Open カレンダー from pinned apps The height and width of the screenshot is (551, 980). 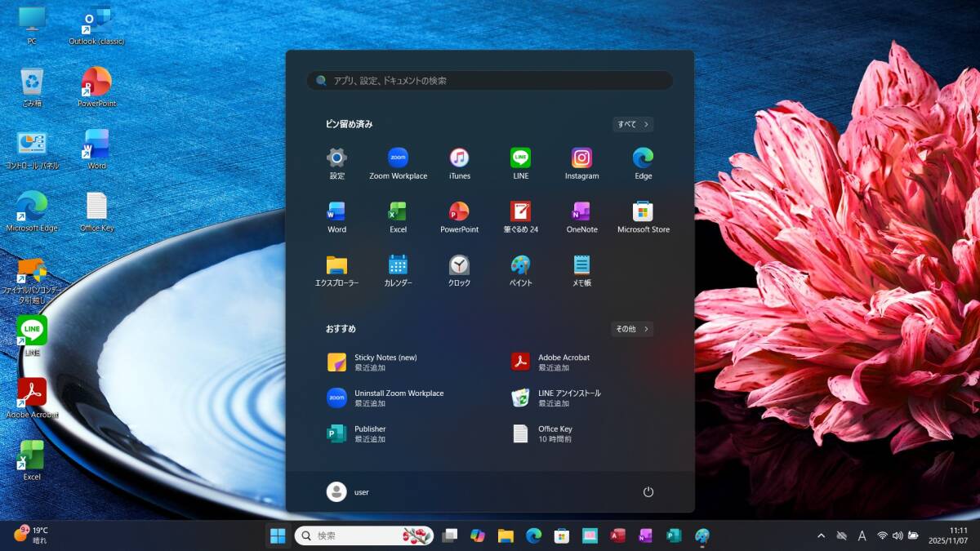(x=398, y=271)
